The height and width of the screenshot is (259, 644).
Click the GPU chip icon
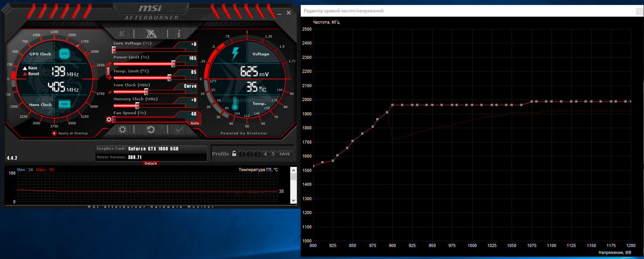click(x=64, y=54)
